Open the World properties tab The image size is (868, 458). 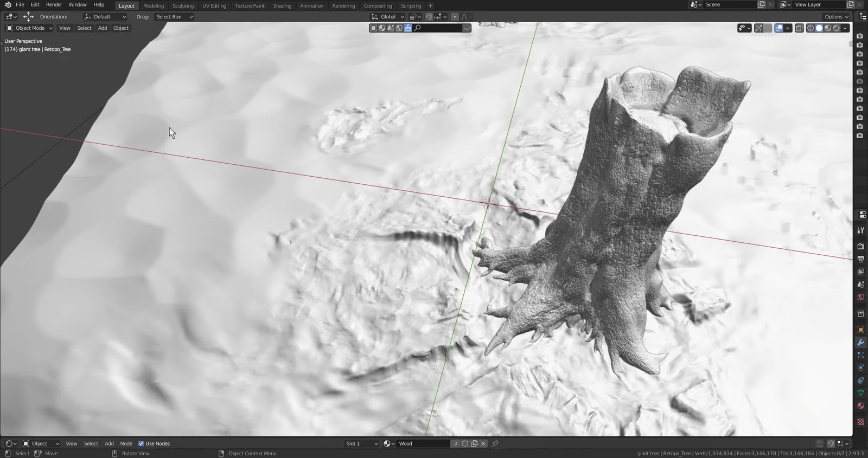coord(860,298)
